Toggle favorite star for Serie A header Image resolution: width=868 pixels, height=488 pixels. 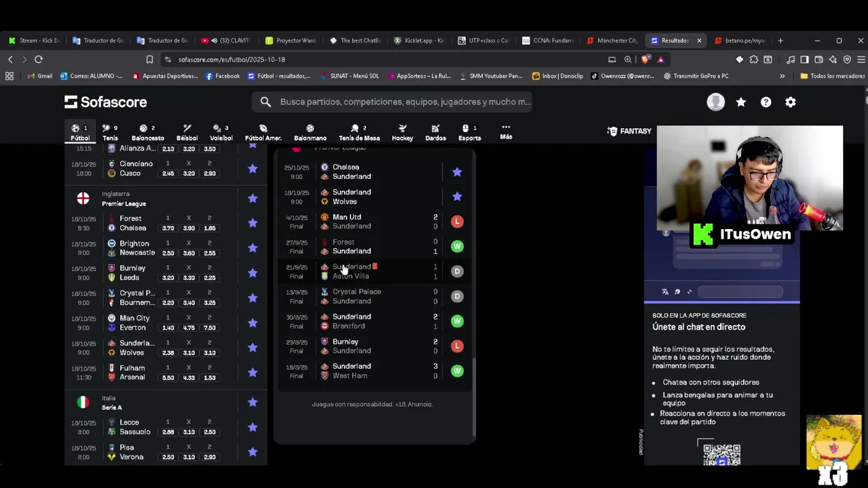(252, 402)
